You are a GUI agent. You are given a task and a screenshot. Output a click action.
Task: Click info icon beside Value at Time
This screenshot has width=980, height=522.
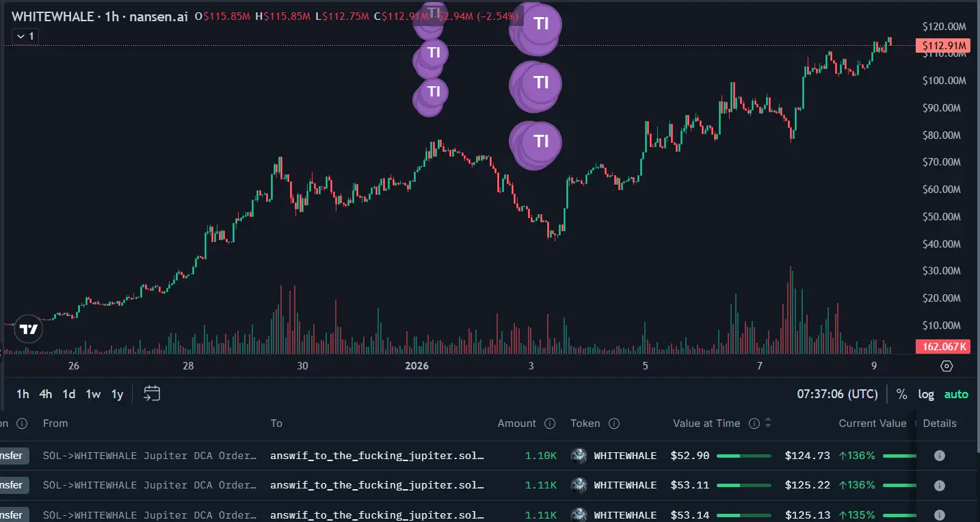[754, 423]
